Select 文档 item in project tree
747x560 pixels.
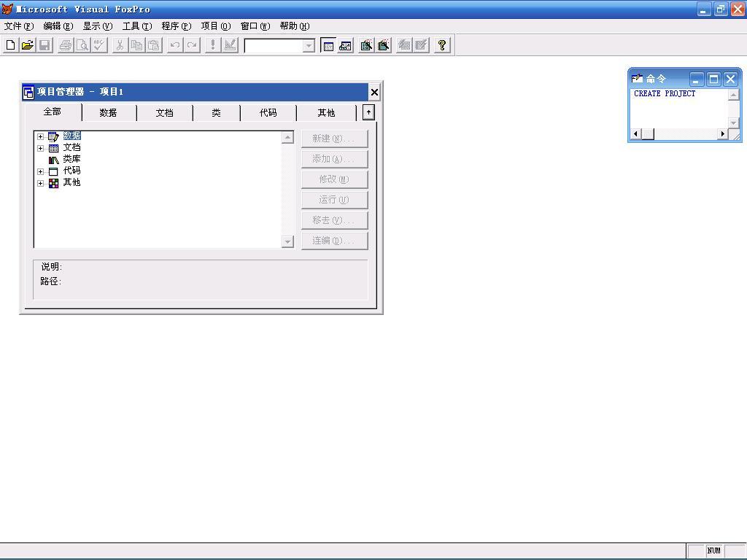click(x=72, y=147)
